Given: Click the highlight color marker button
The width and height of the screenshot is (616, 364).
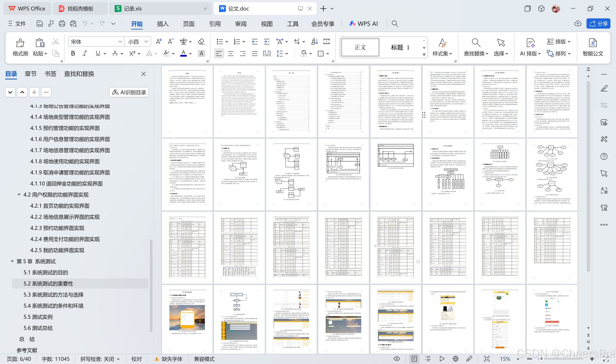Looking at the screenshot, I should click(x=166, y=53).
